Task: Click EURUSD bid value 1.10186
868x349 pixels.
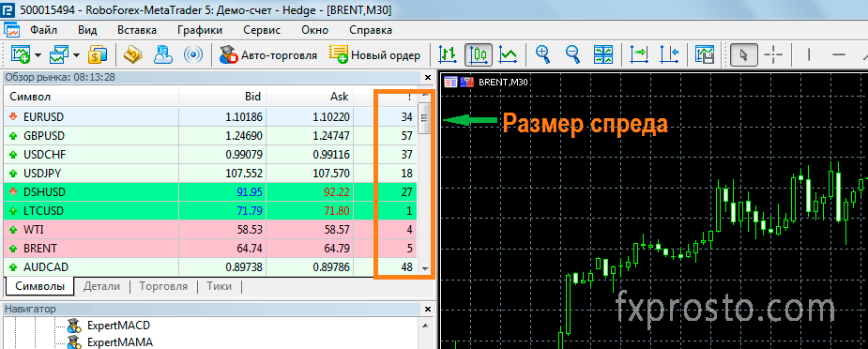Action: (x=244, y=116)
